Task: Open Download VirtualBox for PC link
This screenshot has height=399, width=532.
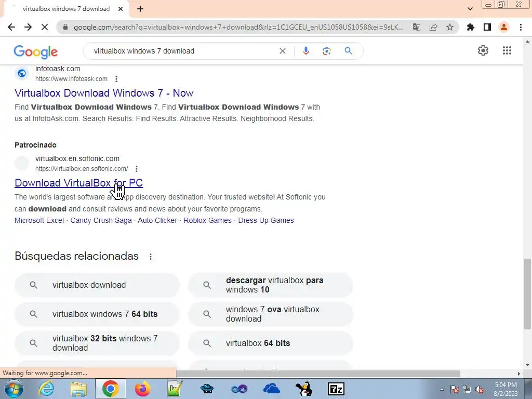Action: (x=79, y=183)
